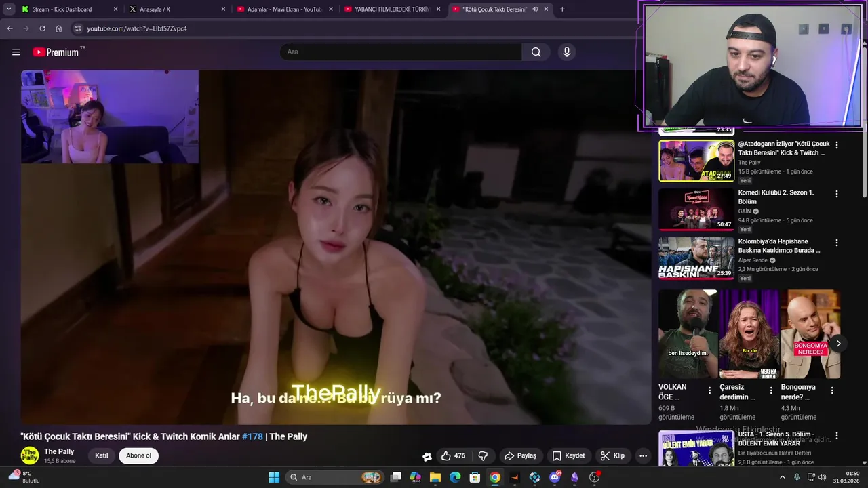Open the Hapishane Baskını video thumbnail

(x=696, y=258)
